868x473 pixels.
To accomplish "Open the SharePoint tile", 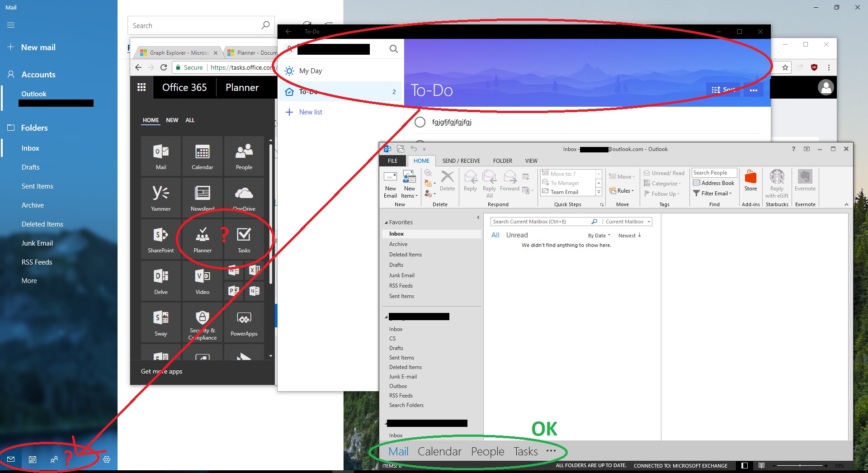I will (161, 239).
